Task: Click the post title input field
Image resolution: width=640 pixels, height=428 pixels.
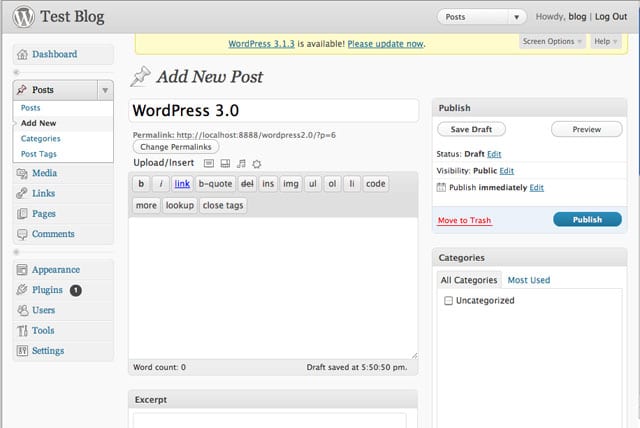Action: 273,110
